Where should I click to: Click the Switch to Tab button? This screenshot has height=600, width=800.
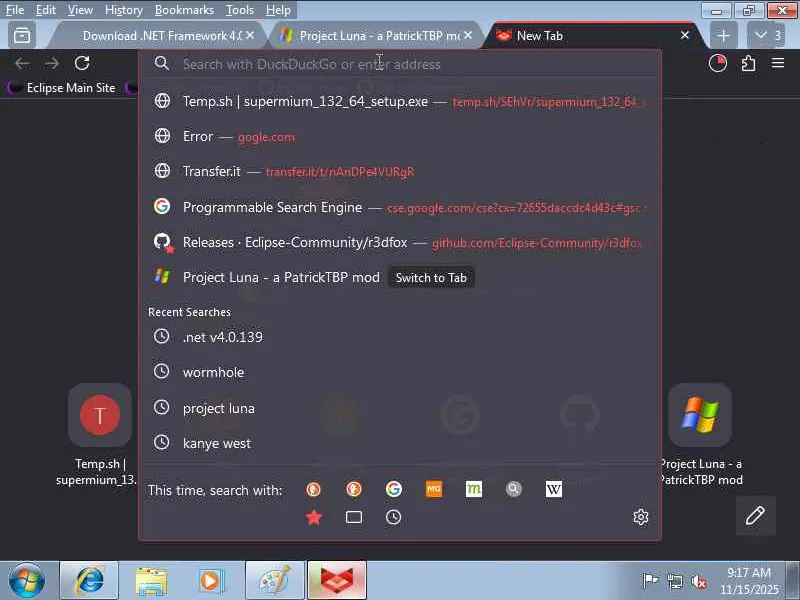[431, 278]
